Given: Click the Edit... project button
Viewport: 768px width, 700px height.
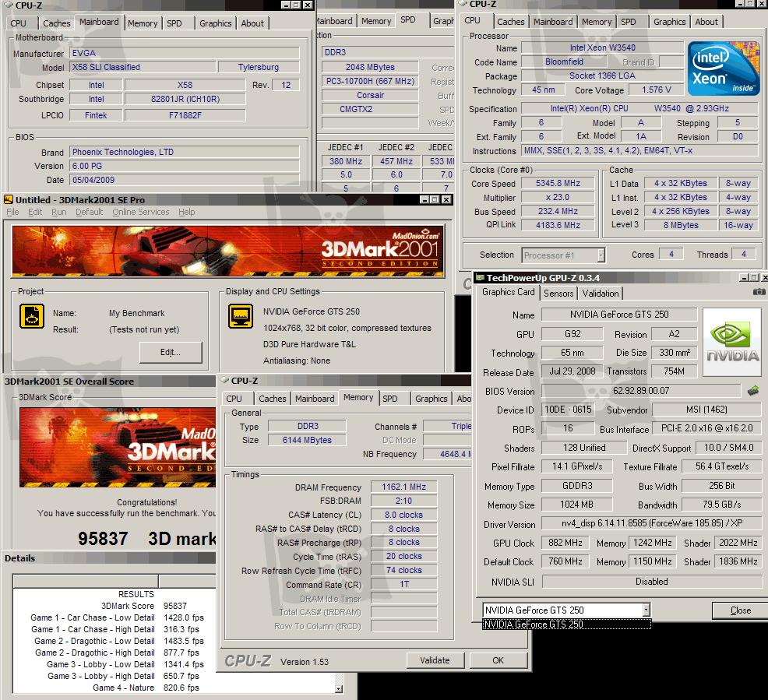Looking at the screenshot, I should (171, 352).
